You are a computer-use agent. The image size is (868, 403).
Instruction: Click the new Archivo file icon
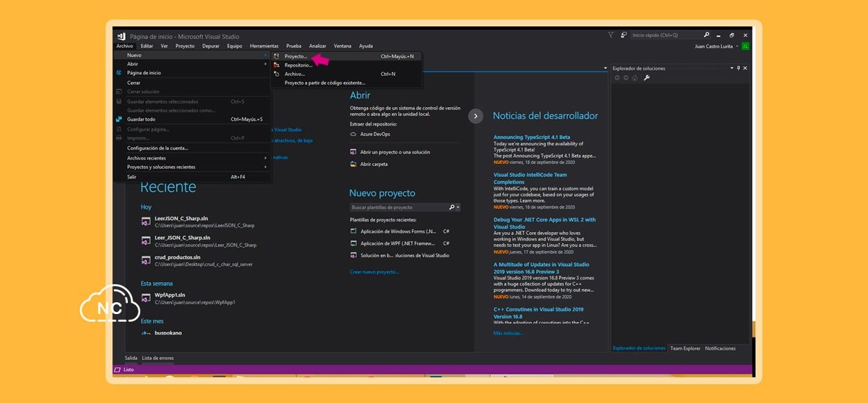276,74
